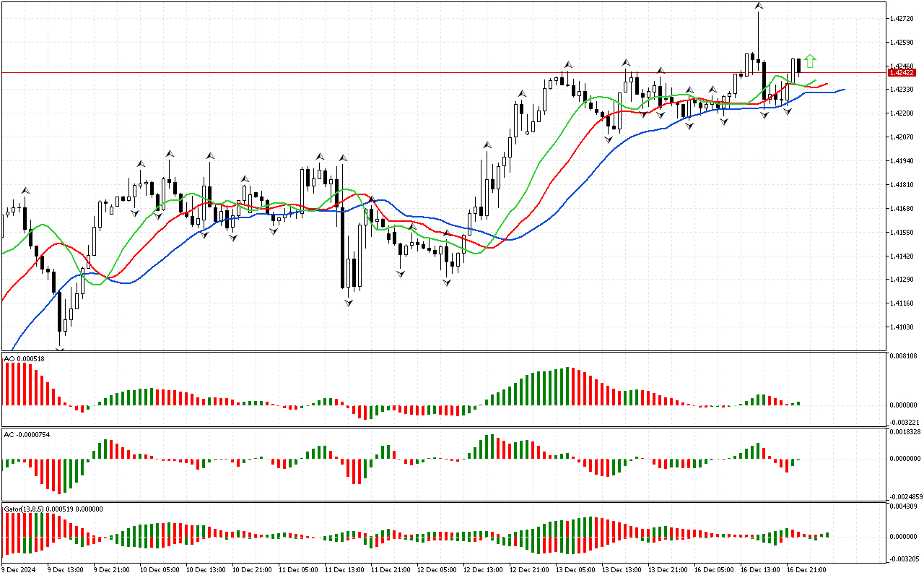Viewport: 924px width, 578px height.
Task: Click the 11 Dec 21:00 time label
Action: pyautogui.click(x=391, y=570)
